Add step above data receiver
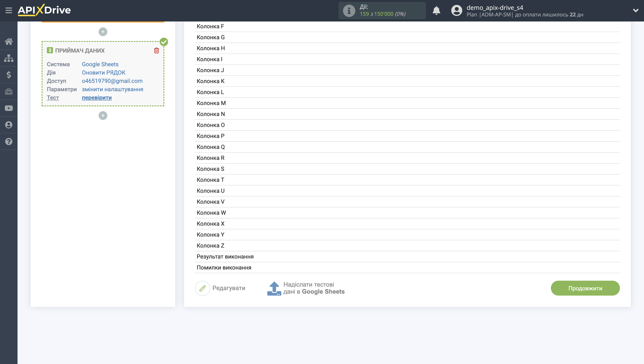 (103, 32)
